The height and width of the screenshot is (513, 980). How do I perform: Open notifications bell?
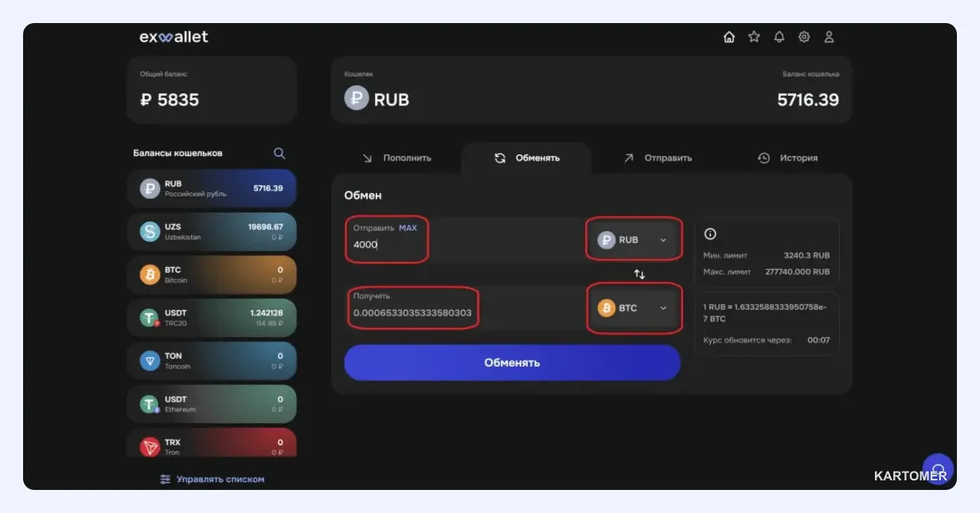point(779,37)
